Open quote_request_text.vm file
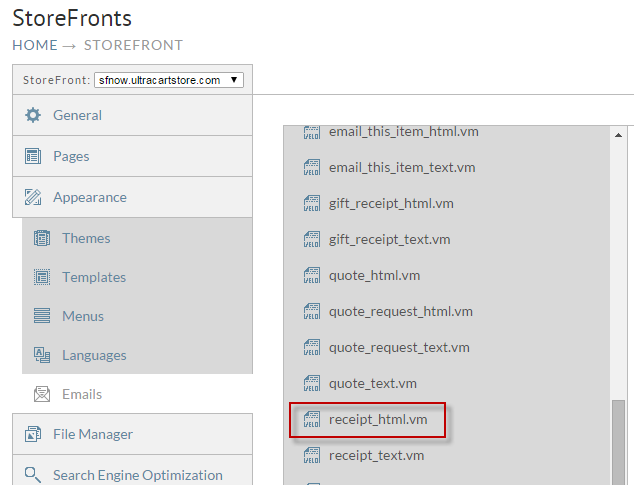 pyautogui.click(x=399, y=347)
